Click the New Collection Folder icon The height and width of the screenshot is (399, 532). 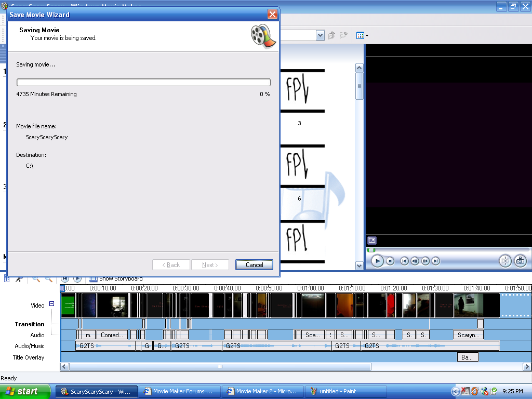(x=343, y=36)
